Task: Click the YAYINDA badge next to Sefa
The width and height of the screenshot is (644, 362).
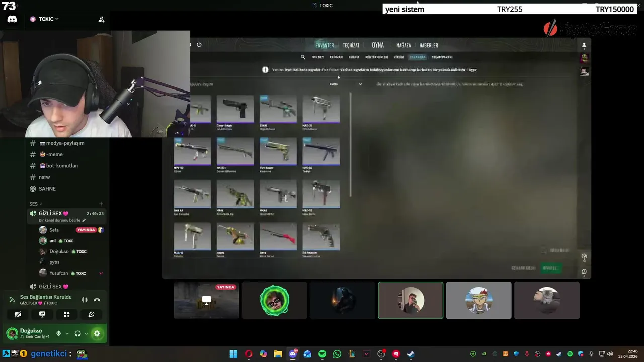Action: tap(86, 230)
